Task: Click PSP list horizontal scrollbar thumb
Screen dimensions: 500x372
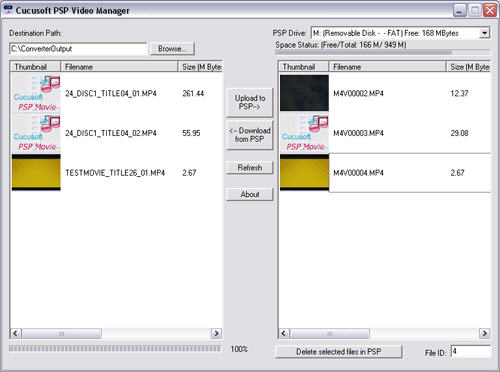Action: [330, 333]
